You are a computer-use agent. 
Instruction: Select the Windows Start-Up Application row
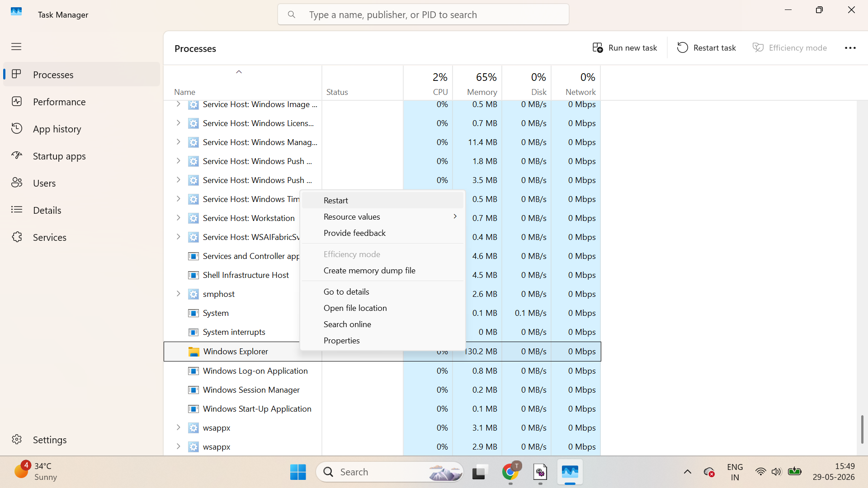click(382, 408)
